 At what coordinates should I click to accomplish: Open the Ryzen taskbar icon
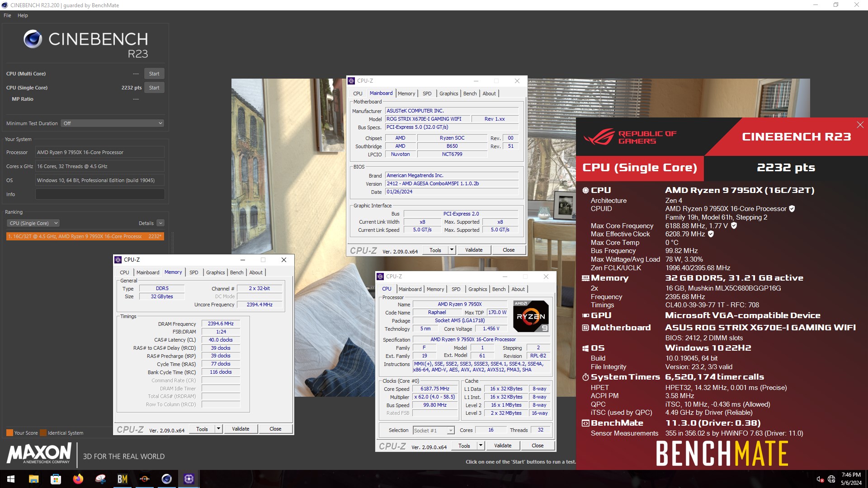[x=144, y=479]
